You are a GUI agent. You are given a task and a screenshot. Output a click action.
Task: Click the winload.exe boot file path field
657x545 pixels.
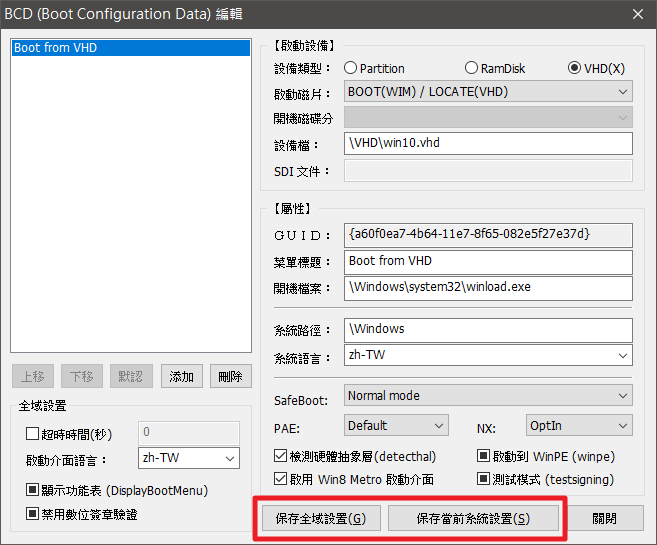click(488, 287)
